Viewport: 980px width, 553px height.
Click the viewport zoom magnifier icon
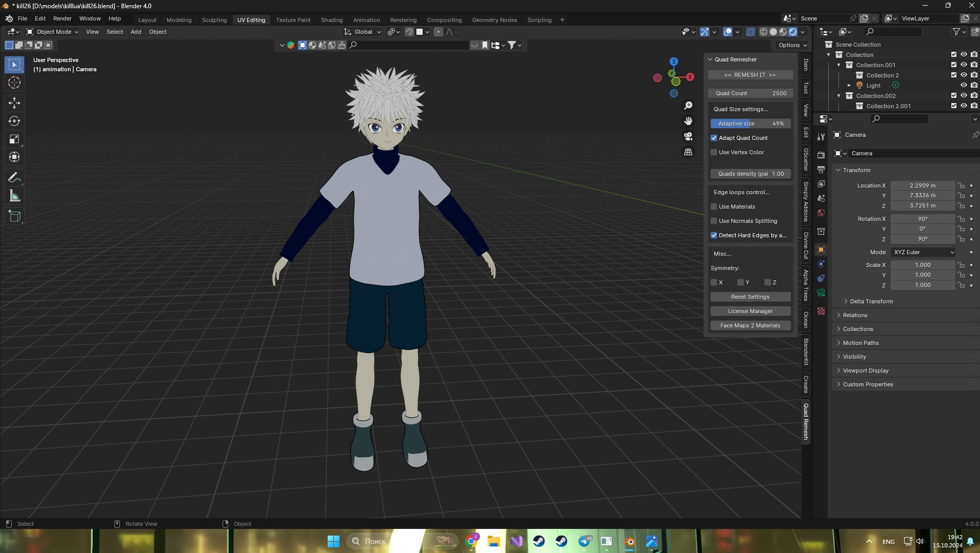pos(688,106)
